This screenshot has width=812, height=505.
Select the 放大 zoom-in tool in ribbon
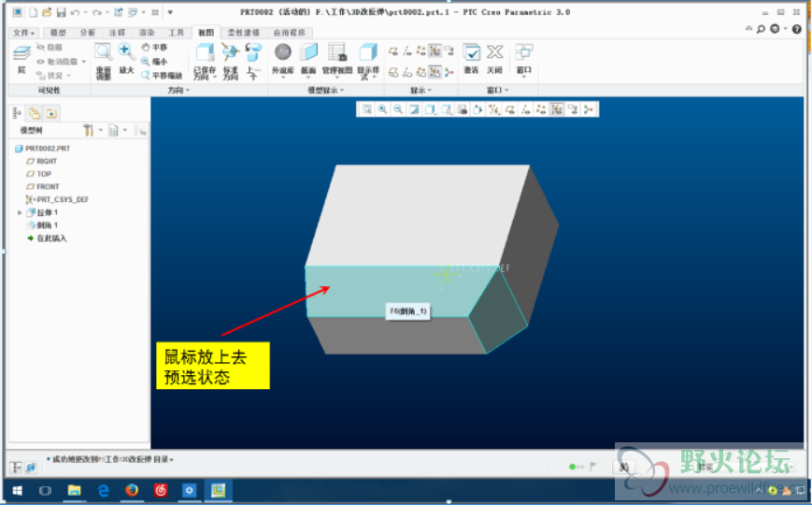click(x=126, y=59)
